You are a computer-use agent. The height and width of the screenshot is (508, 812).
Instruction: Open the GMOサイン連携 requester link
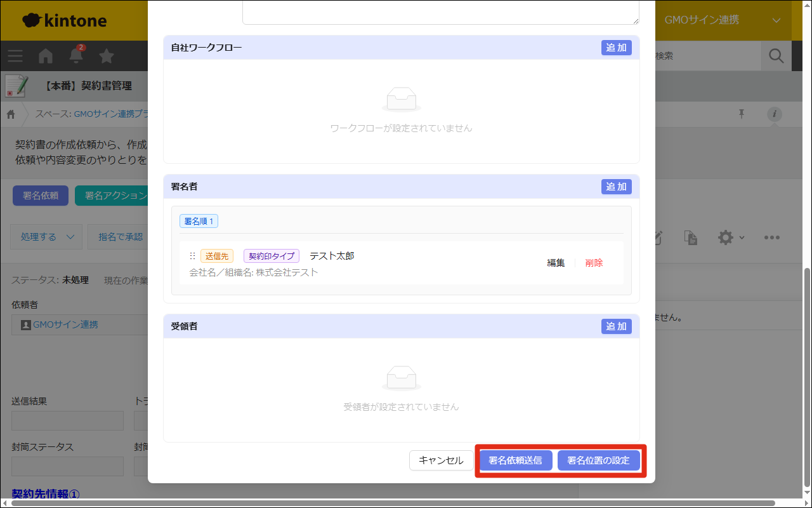65,324
